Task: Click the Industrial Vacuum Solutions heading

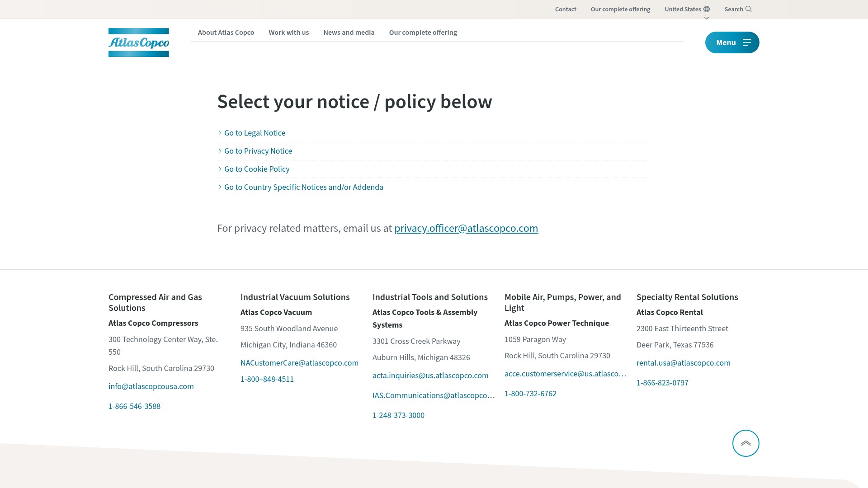Action: tap(295, 297)
